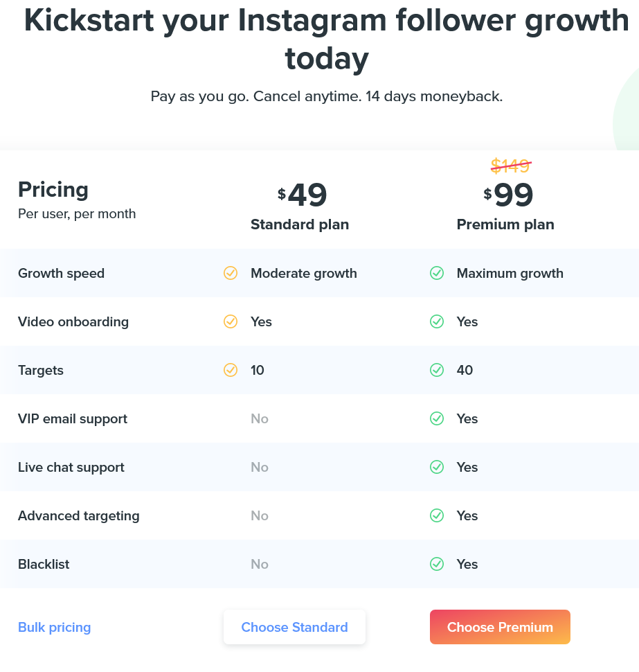639x672 pixels.
Task: Click the Growth speed row label
Action: click(x=61, y=273)
